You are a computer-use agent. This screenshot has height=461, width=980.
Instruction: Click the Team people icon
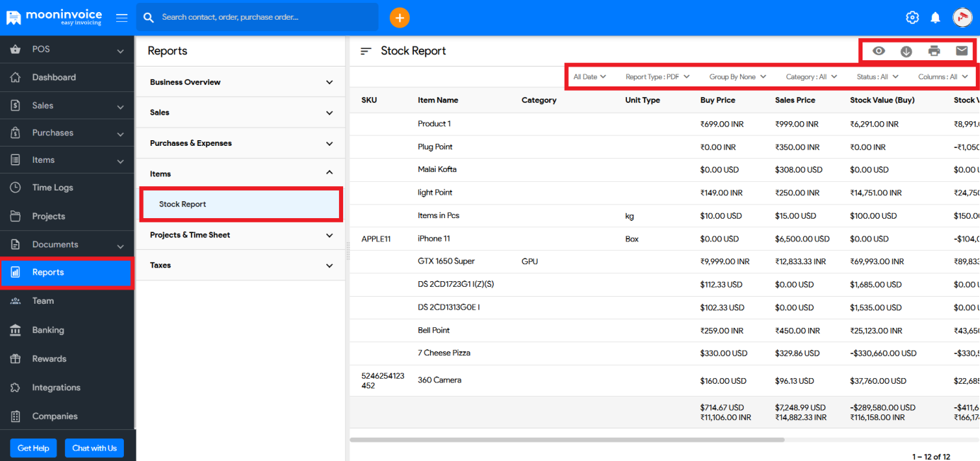[x=16, y=301]
